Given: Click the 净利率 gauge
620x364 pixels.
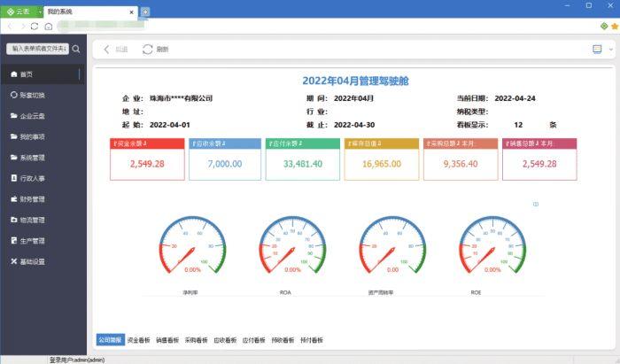Looking at the screenshot, I should point(192,245).
